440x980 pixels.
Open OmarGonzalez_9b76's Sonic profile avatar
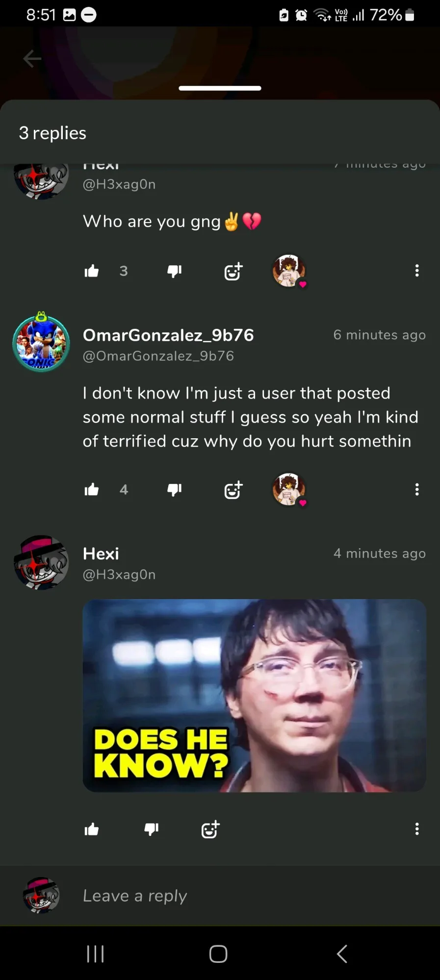tap(41, 343)
